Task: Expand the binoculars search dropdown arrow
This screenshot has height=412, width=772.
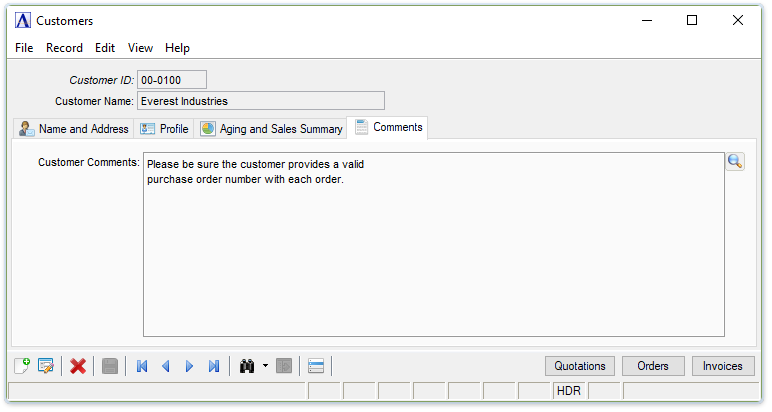Action: coord(265,366)
